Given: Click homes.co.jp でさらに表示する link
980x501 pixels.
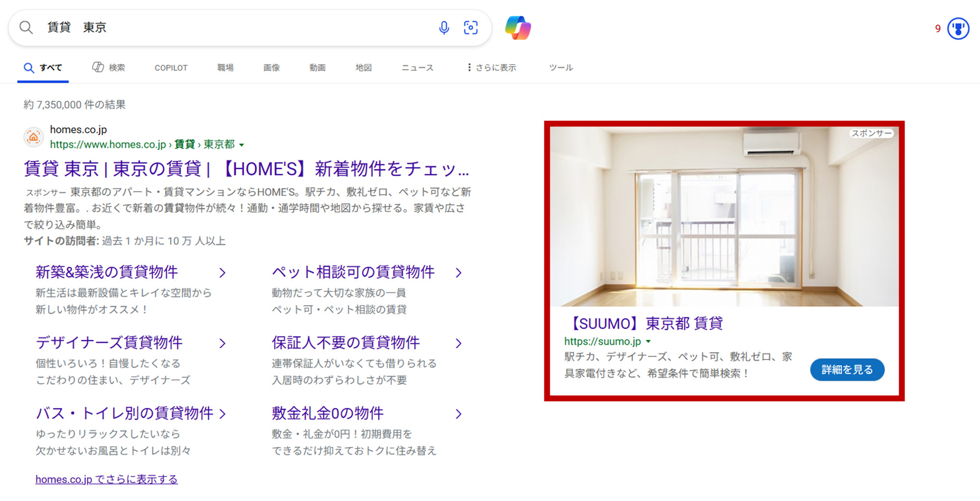Looking at the screenshot, I should [106, 479].
